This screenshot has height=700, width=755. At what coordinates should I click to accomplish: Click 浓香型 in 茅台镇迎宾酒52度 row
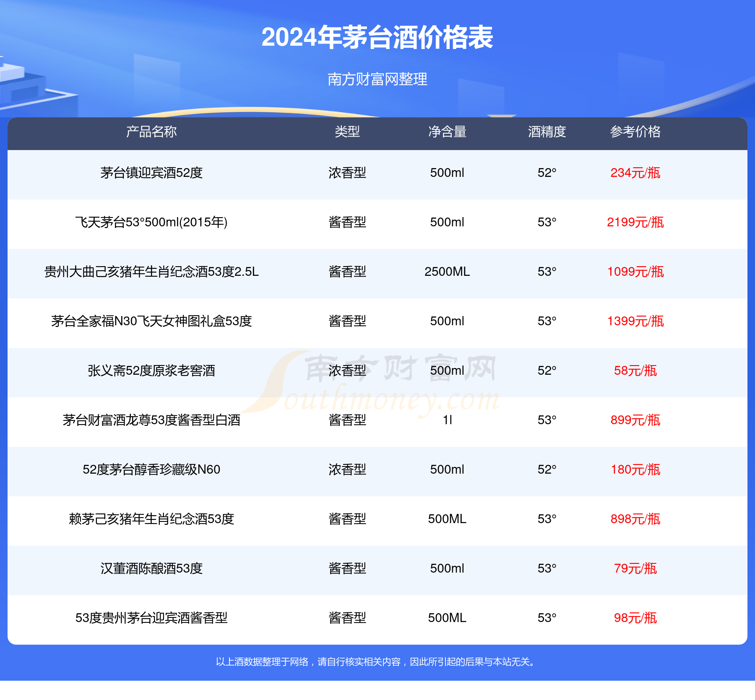[x=347, y=173]
